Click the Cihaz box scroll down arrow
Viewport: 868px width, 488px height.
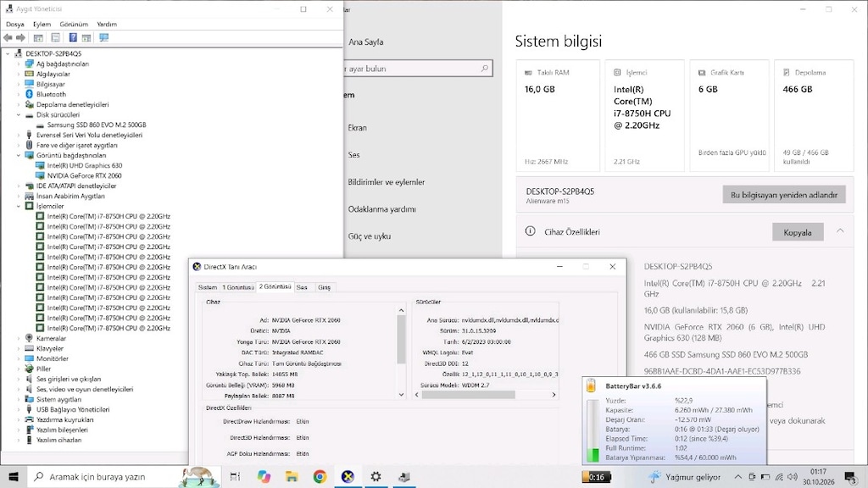[401, 395]
